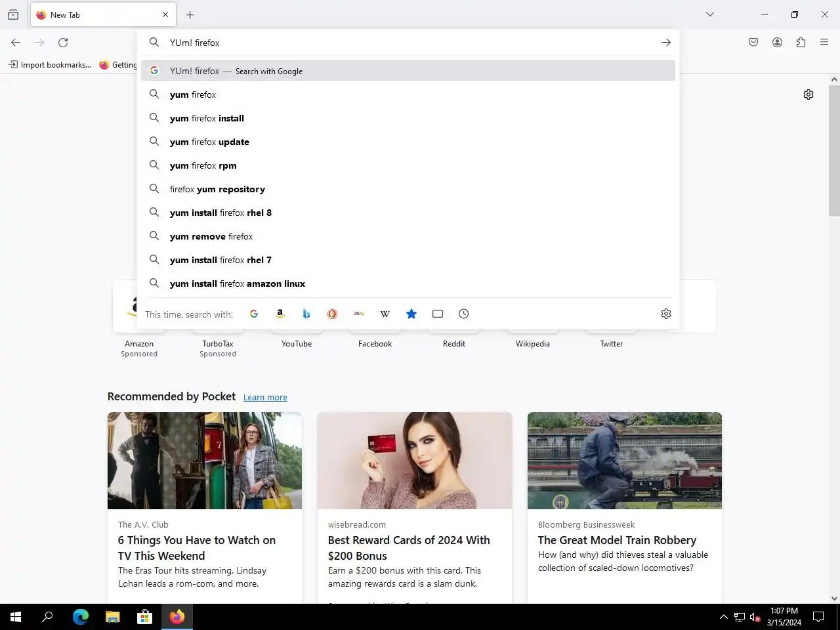Launch Microsoft Edge from the taskbar

click(x=81, y=617)
